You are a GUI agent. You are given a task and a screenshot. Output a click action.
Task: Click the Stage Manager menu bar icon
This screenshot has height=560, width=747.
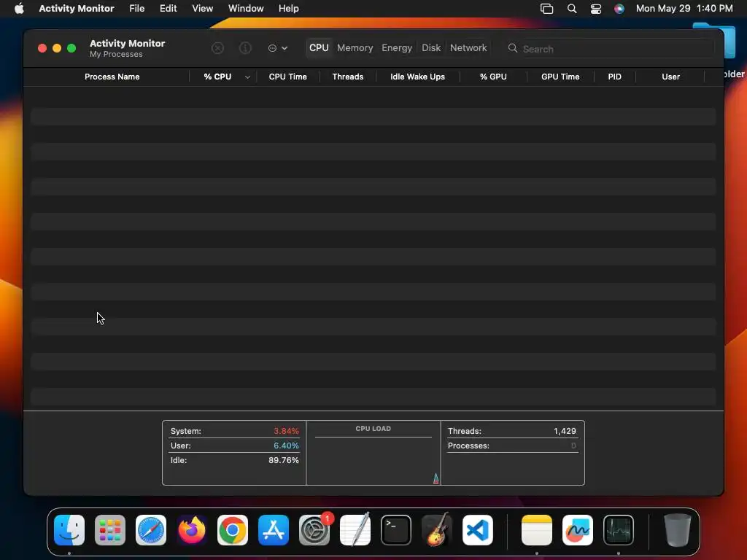tap(547, 9)
